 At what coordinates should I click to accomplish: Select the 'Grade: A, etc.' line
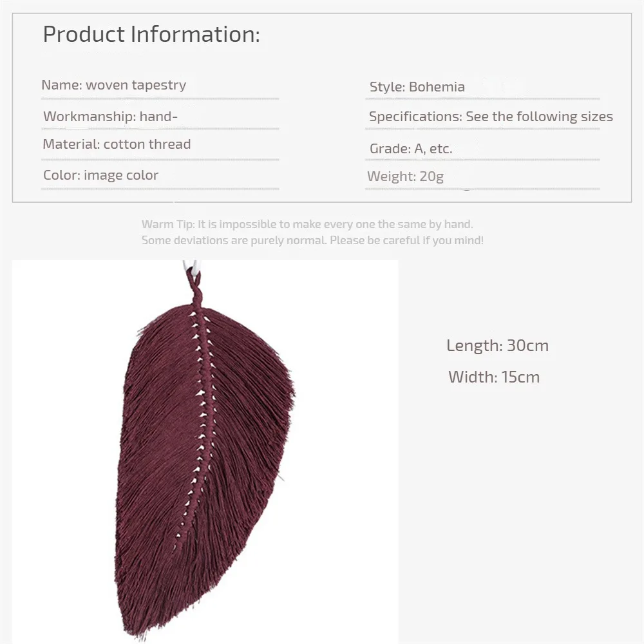point(411,149)
